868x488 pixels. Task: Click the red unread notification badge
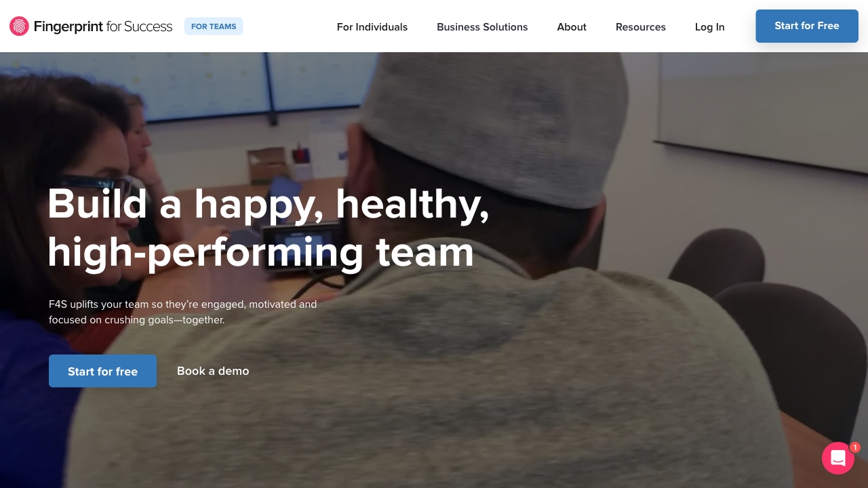[855, 447]
